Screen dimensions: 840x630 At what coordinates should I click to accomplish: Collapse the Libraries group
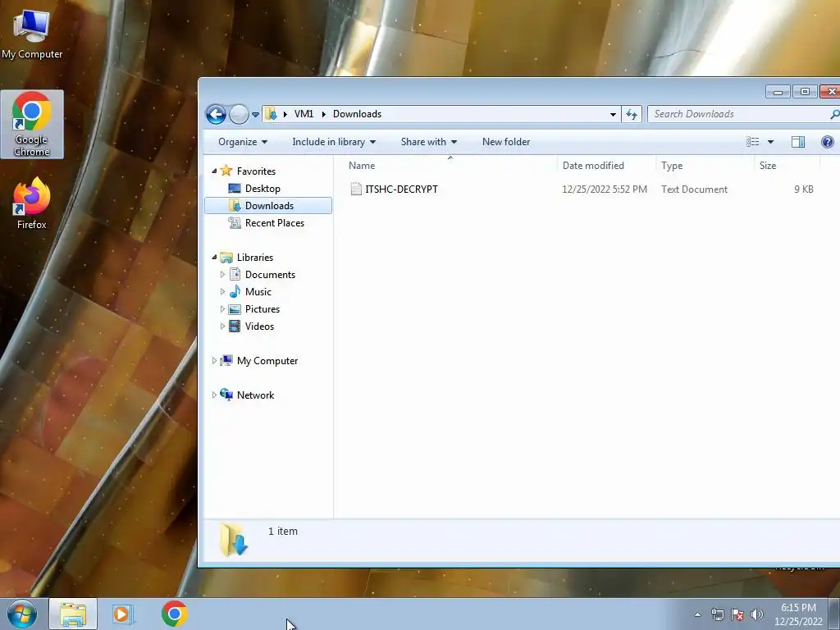coord(214,257)
